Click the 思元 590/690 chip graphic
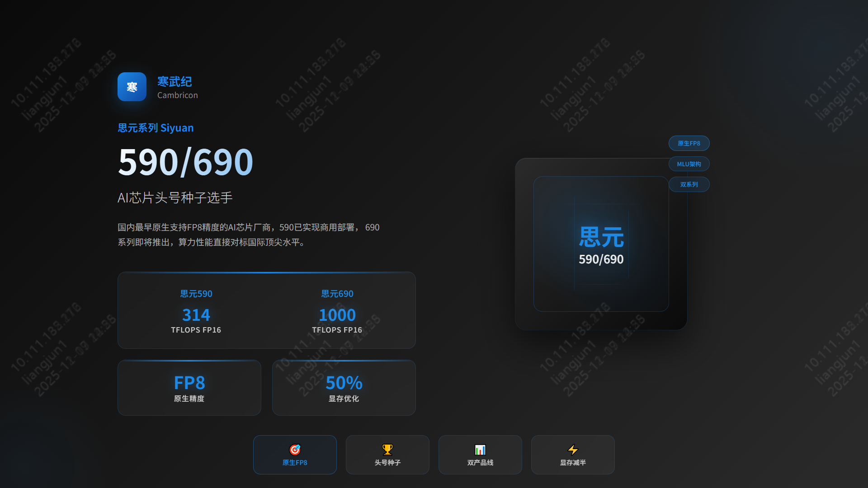Viewport: 868px width, 488px height. click(x=601, y=244)
